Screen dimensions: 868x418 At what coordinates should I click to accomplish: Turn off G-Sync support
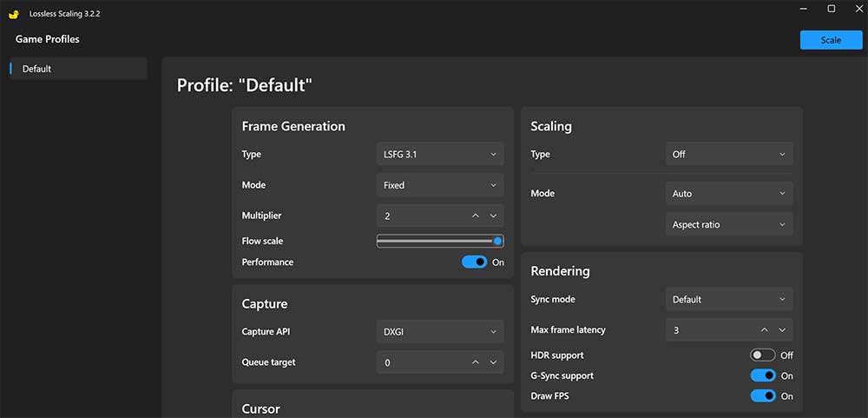[763, 376]
